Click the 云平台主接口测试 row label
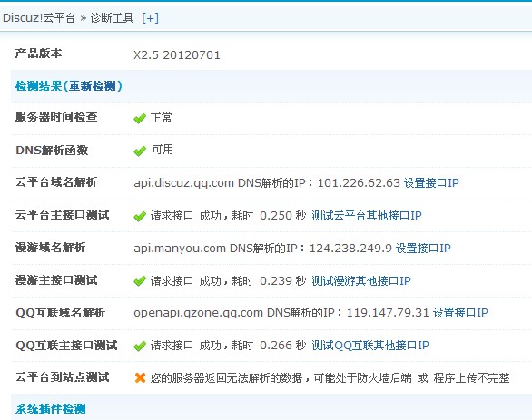Screen dimensions: 532x420 click(62, 215)
